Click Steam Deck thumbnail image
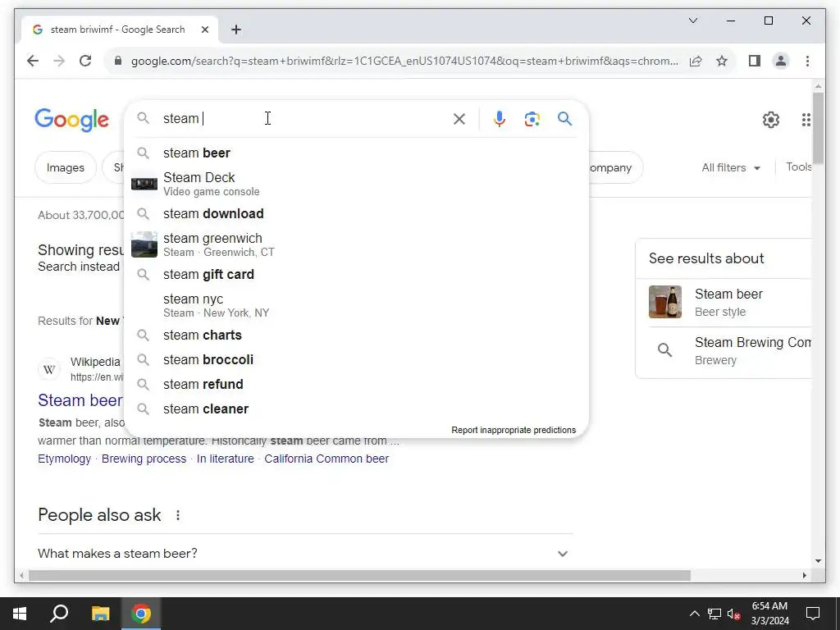The image size is (840, 630). (x=144, y=184)
